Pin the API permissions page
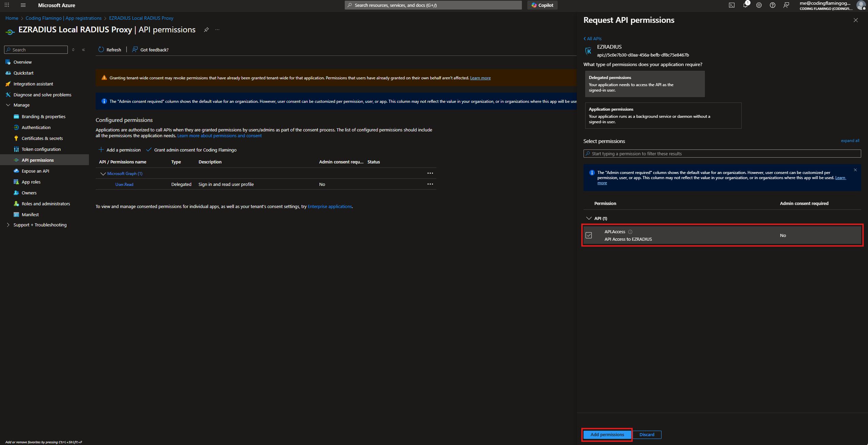 tap(206, 30)
